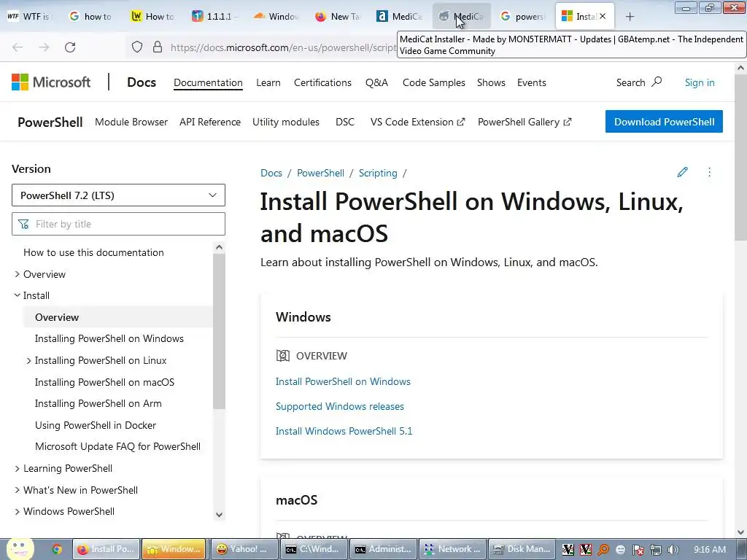Open Supported Windows releases link

pos(340,406)
